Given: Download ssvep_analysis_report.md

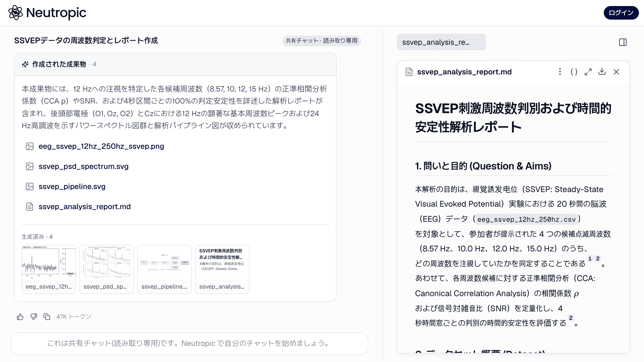Looking at the screenshot, I should coord(602,72).
